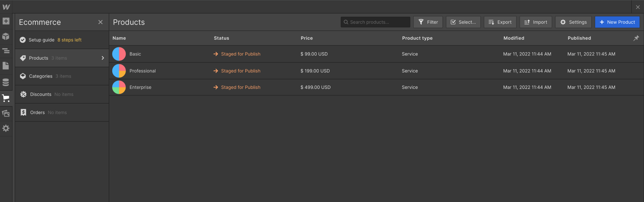Screen dimensions: 644x202
Task: Open Orders in the Ecommerce panel
Action: [37, 112]
